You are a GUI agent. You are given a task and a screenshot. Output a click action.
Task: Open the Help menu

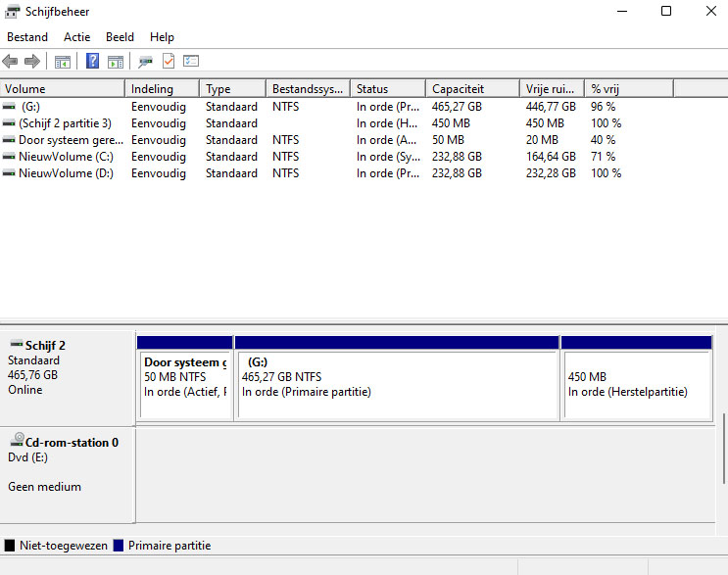click(162, 37)
